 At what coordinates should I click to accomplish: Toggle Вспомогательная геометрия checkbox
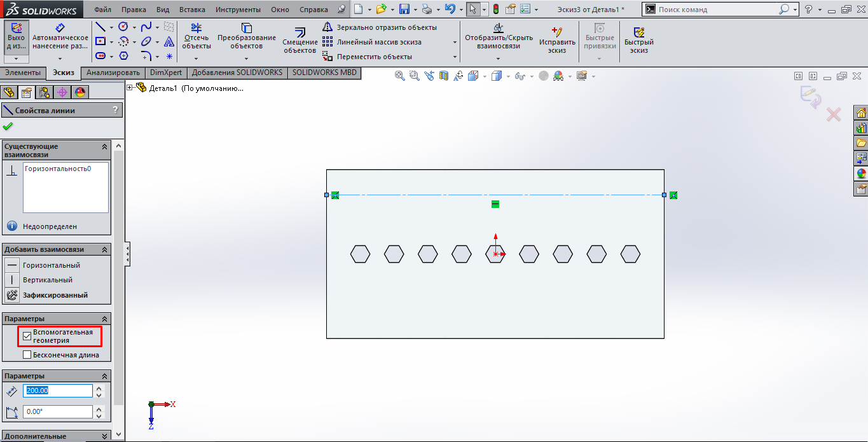coord(27,336)
